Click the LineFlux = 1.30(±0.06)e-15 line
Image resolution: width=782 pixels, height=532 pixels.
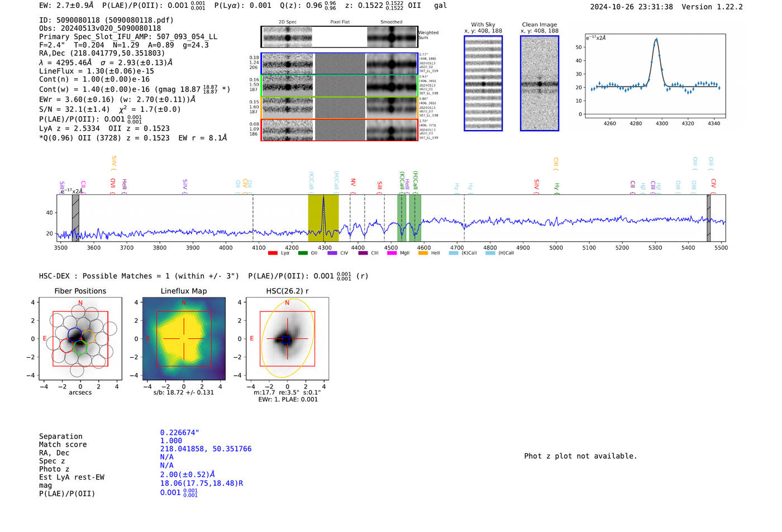pyautogui.click(x=97, y=71)
